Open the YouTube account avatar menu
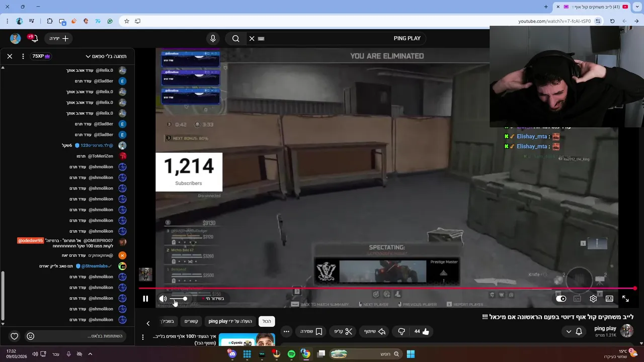This screenshot has width=644, height=362. point(15,38)
